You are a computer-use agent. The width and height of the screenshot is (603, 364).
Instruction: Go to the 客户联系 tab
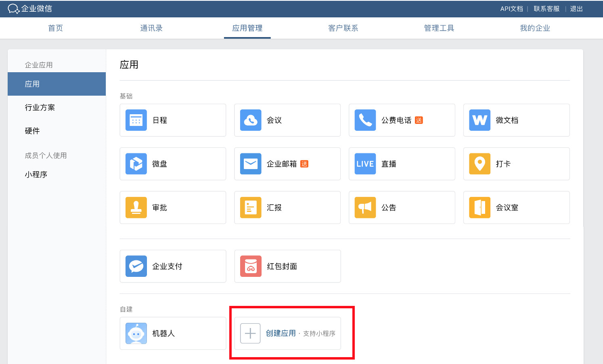coord(343,28)
